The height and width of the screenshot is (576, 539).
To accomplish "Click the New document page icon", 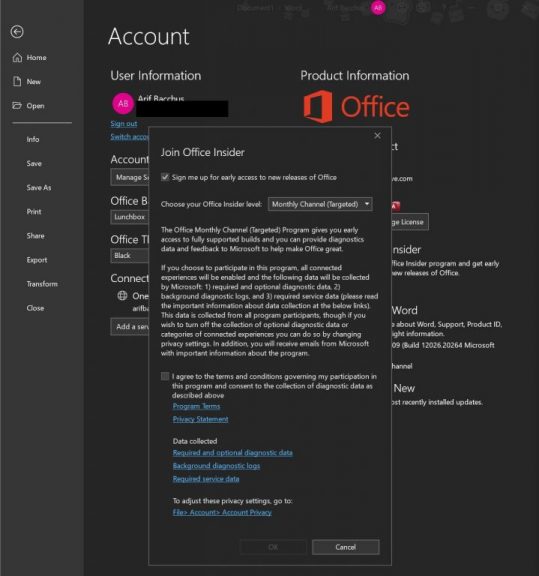I will (x=17, y=82).
